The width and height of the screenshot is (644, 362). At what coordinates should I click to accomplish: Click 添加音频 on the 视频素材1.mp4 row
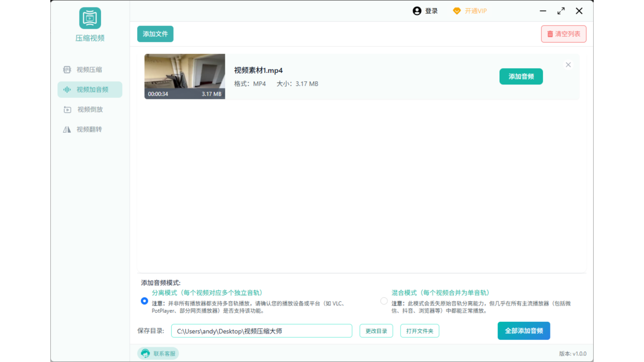pos(521,76)
